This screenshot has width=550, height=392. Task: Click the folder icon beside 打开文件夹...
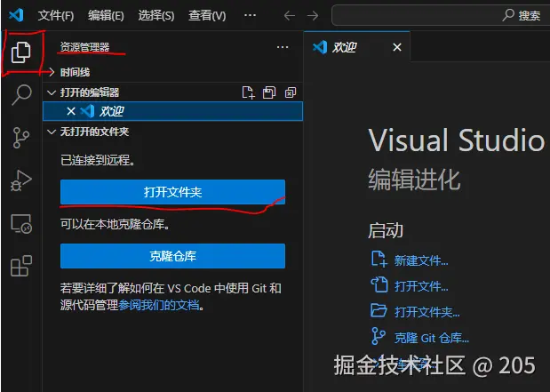(379, 310)
